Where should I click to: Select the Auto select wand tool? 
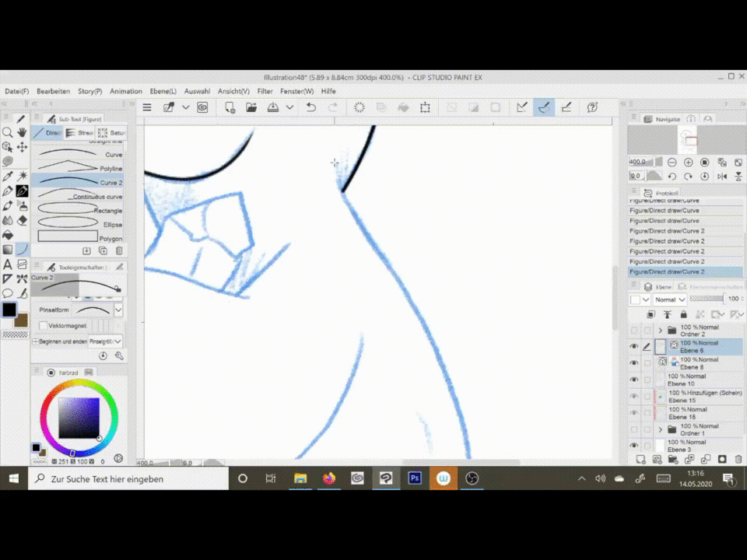[x=22, y=177]
